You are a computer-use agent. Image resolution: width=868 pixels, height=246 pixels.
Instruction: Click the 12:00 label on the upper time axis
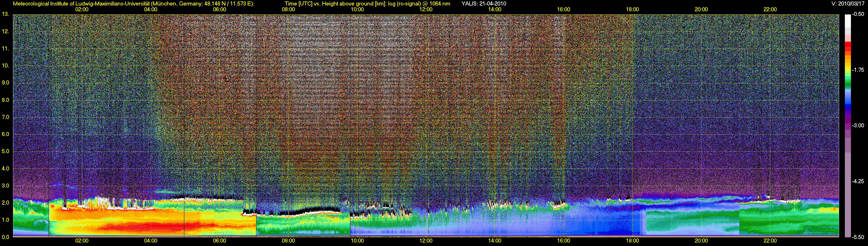pyautogui.click(x=426, y=10)
